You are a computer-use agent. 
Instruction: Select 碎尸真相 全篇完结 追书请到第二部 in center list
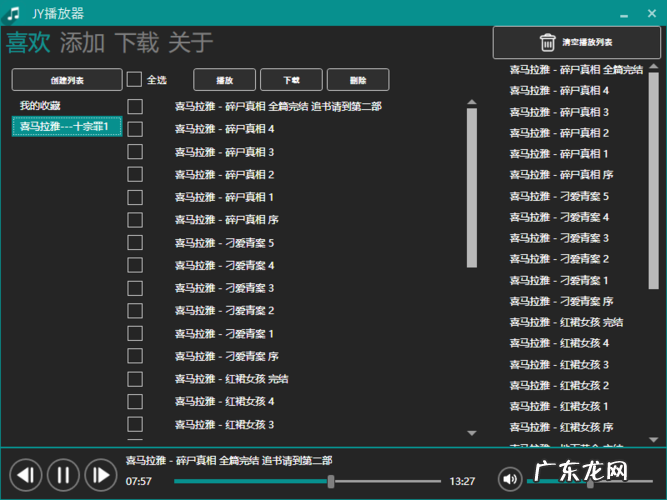[x=278, y=106]
